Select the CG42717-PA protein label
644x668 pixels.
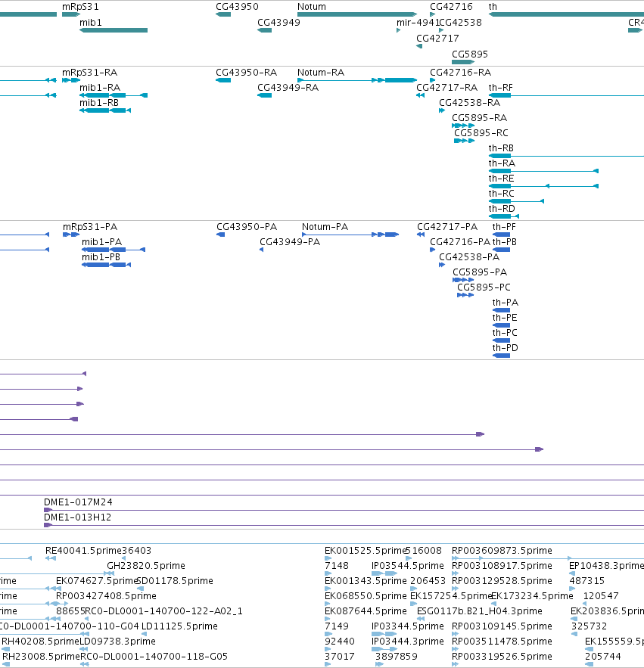[x=447, y=227]
